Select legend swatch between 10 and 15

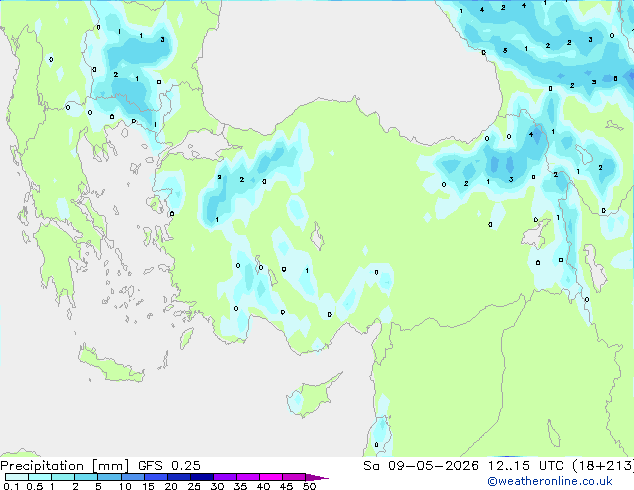point(132,477)
